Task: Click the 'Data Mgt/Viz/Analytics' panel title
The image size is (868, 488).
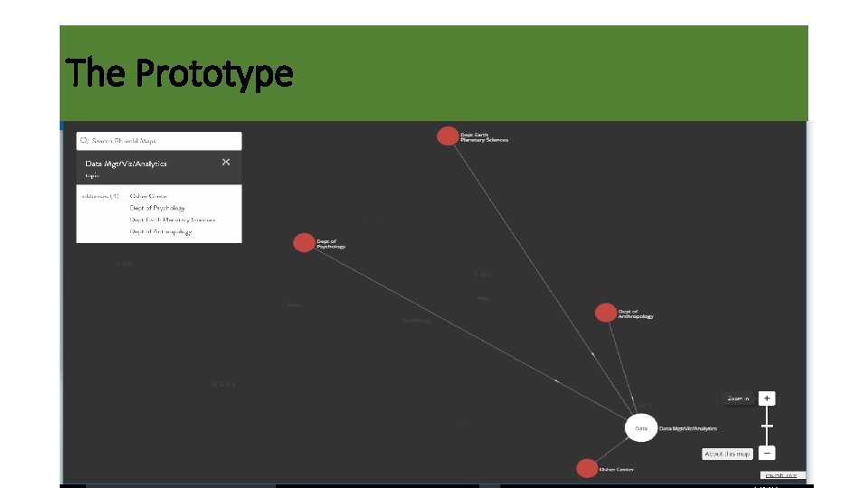Action: (126, 164)
